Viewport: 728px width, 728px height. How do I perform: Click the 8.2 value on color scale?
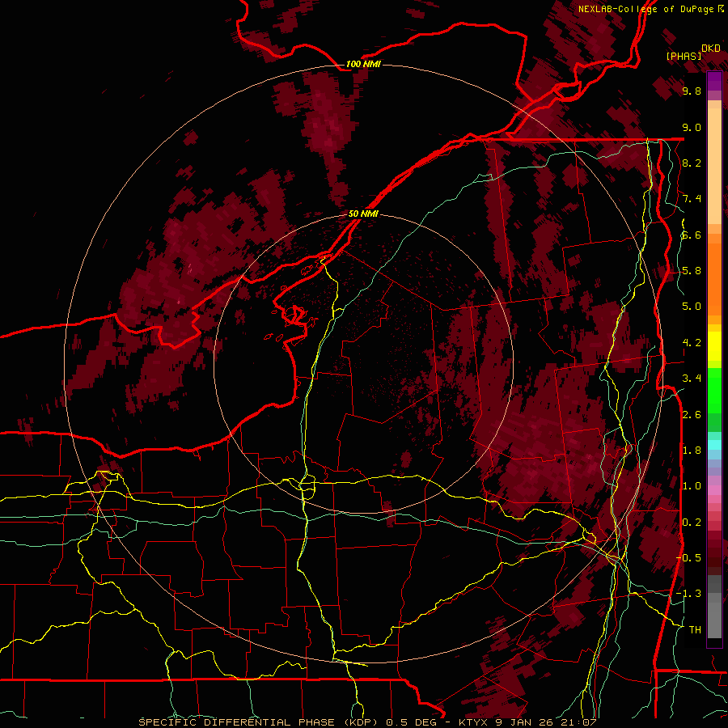(692, 163)
